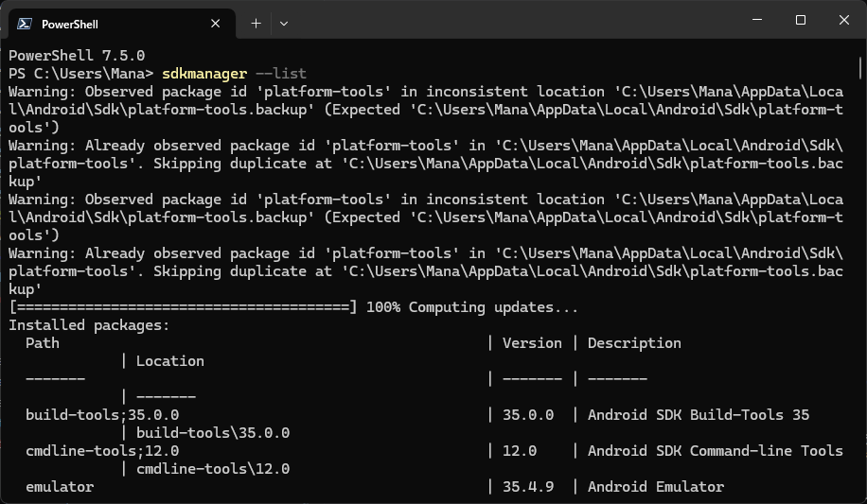This screenshot has height=504, width=867.
Task: Click 'Android Emulator' description
Action: coord(656,487)
